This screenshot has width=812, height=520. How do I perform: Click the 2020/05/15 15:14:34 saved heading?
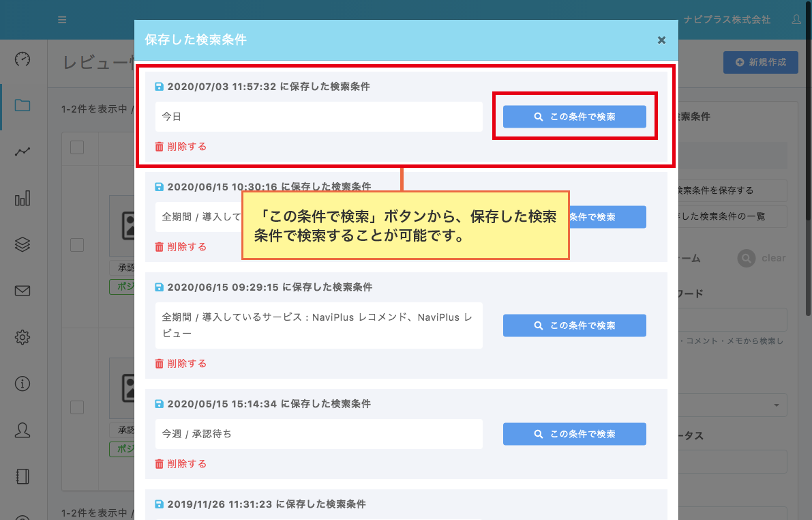point(269,404)
